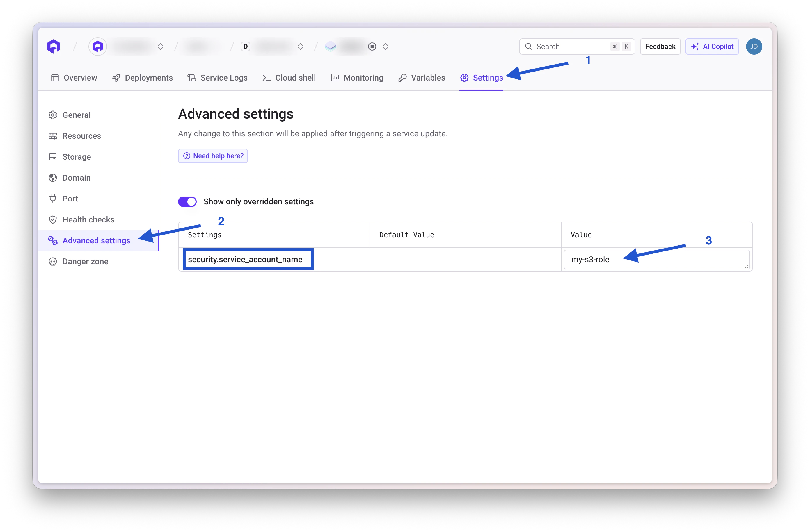Open the Service Logs tab
This screenshot has height=532, width=810.
[217, 78]
